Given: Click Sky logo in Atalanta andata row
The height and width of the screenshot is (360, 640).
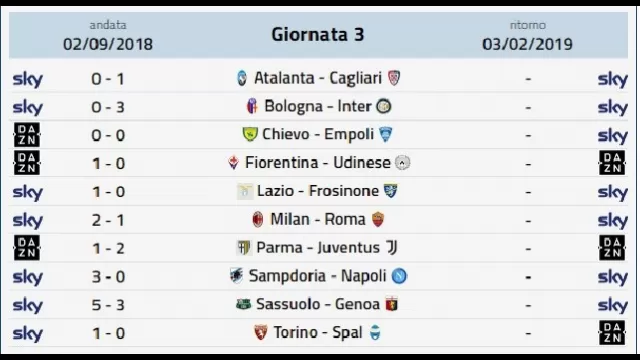Looking at the screenshot, I should (x=28, y=79).
